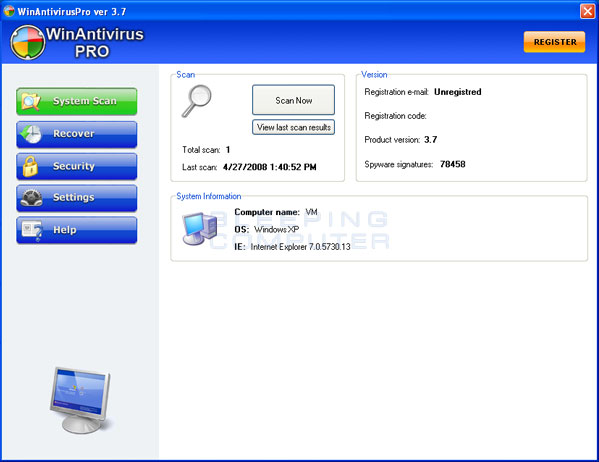Viewport: 599px width, 462px height.
Task: Click the System Information group label
Action: pos(209,196)
